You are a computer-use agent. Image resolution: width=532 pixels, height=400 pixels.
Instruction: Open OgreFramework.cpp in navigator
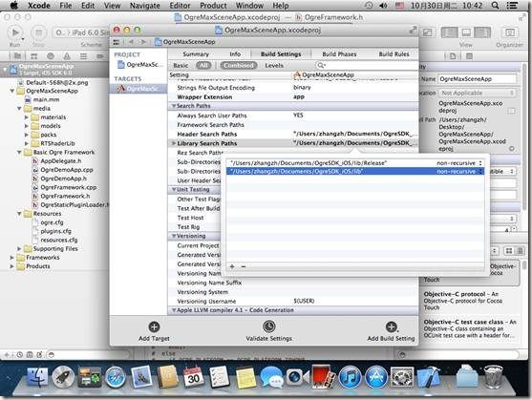click(x=68, y=187)
